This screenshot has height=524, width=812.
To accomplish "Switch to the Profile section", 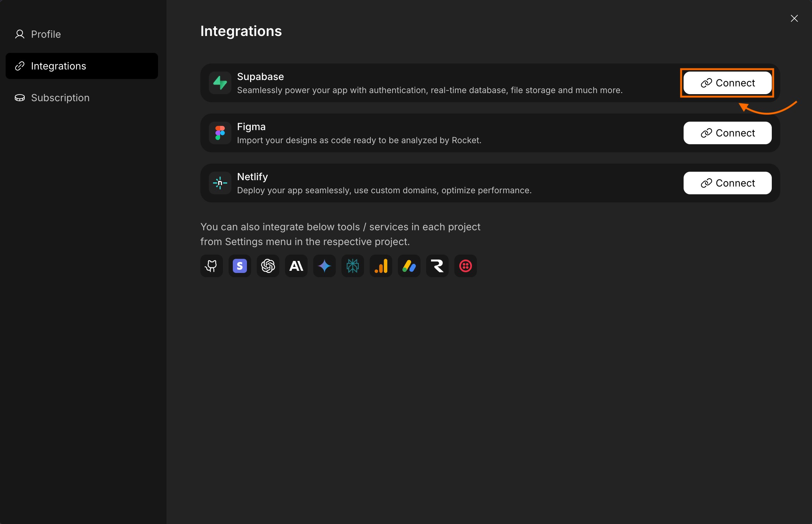I will (46, 34).
